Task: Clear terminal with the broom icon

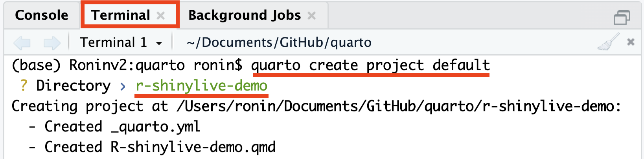Action: (608, 42)
